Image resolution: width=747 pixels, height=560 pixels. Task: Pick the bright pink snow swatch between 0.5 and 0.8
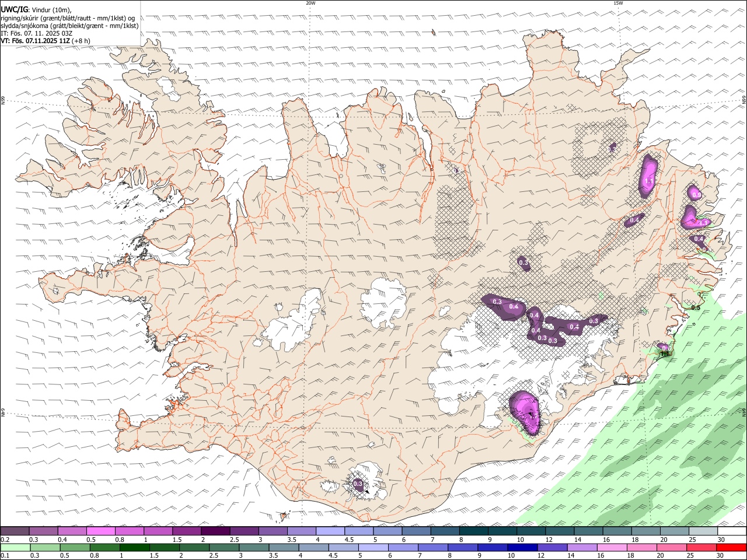100,531
